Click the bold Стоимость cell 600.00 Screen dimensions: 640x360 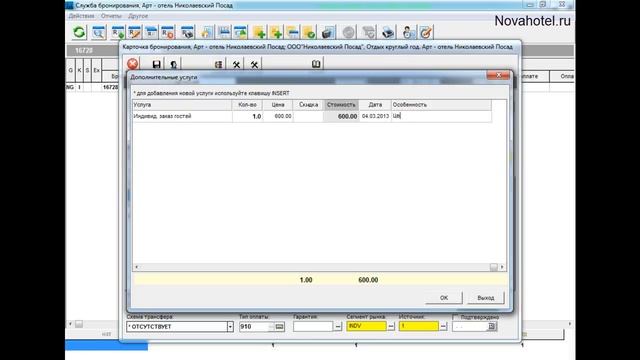click(x=341, y=116)
